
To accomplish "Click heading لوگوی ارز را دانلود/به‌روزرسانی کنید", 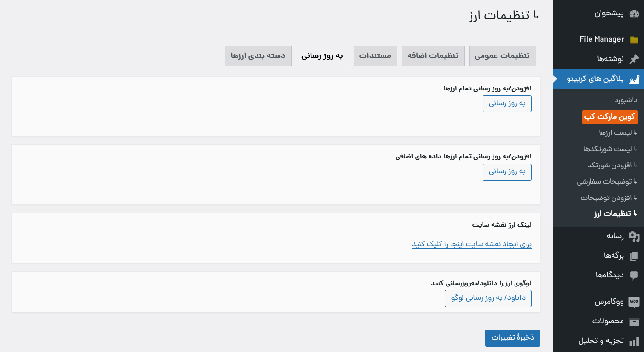I will click(x=481, y=283).
